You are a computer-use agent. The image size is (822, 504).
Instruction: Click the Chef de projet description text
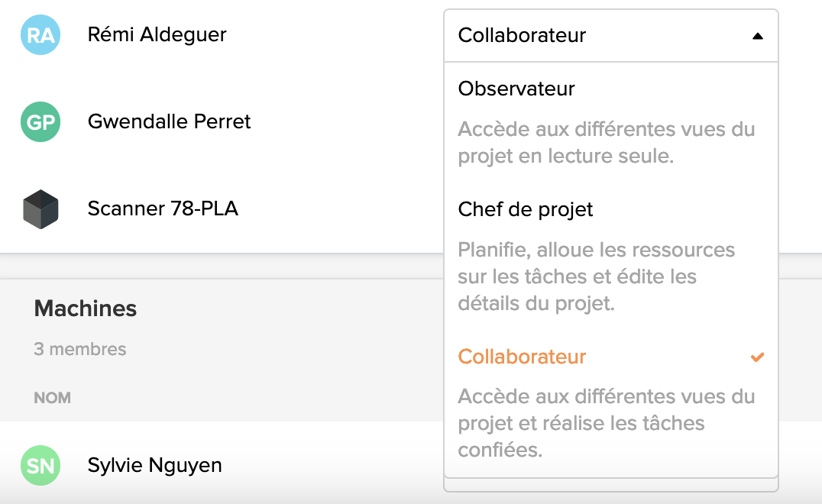point(596,276)
